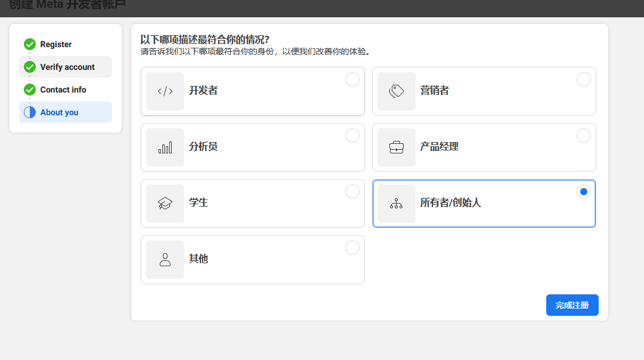This screenshot has width=644, height=360.
Task: Select the 产品经理 radio button
Action: [584, 136]
